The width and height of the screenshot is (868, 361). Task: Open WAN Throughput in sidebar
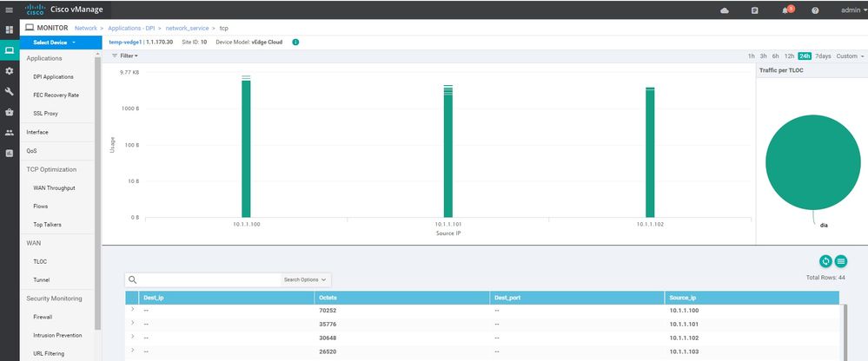coord(54,188)
